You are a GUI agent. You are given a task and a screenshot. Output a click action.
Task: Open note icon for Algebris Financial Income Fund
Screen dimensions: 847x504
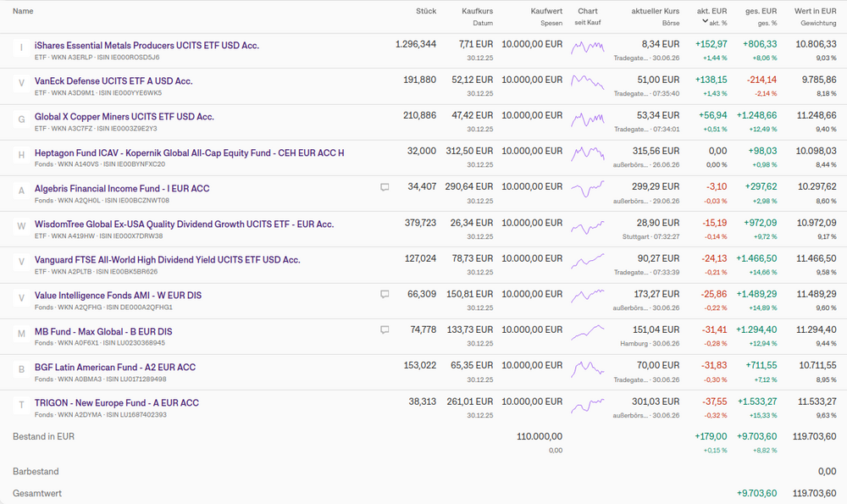[385, 187]
